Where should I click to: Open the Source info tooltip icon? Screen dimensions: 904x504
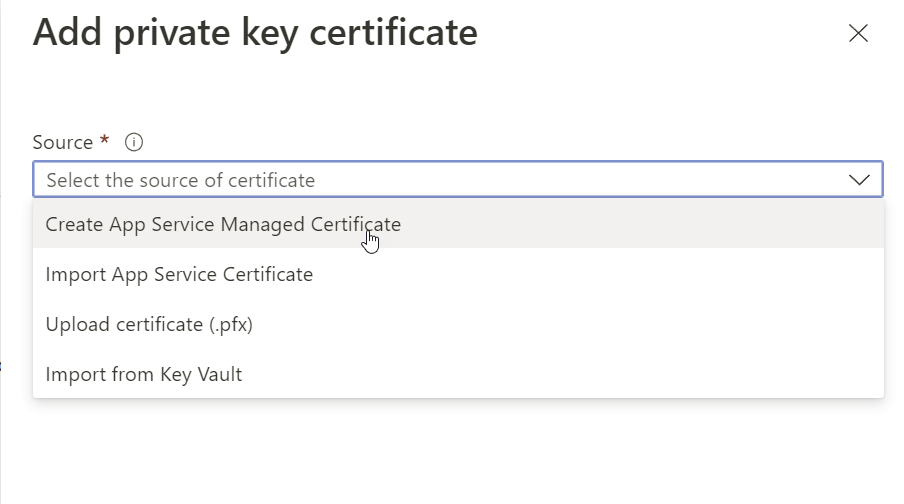(134, 142)
